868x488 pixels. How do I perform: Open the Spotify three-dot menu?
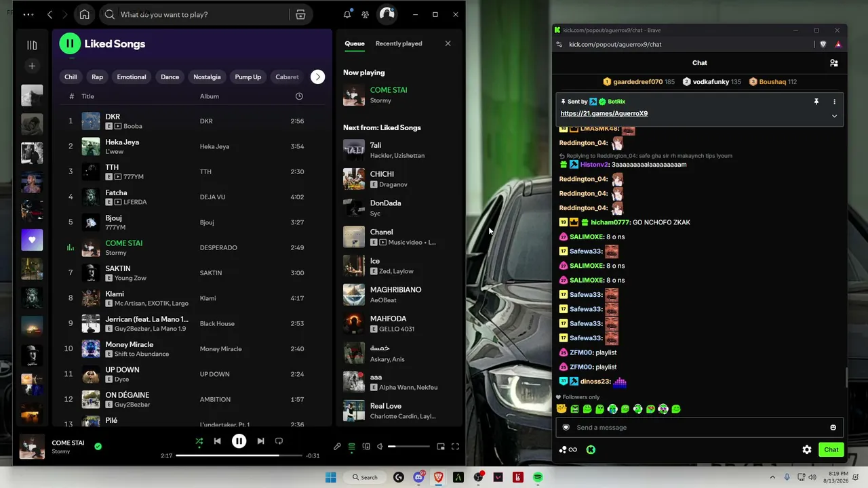click(28, 14)
